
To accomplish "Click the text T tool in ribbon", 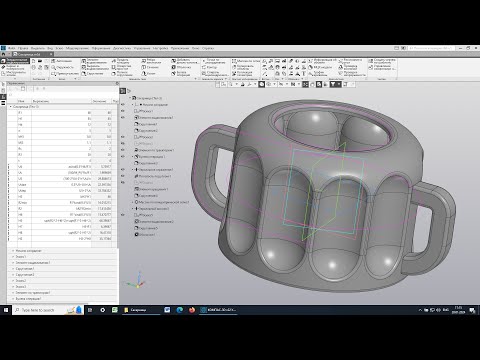I will click(304, 74).
